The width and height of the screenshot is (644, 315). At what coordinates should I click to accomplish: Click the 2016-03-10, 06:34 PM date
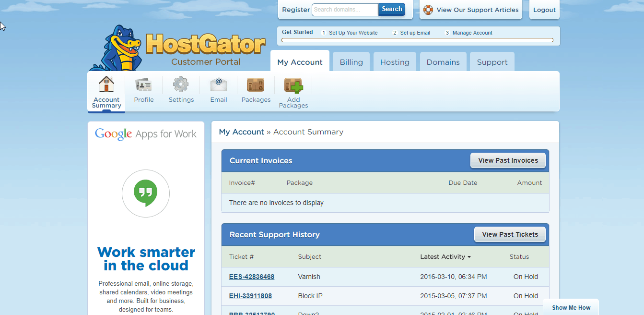(453, 277)
